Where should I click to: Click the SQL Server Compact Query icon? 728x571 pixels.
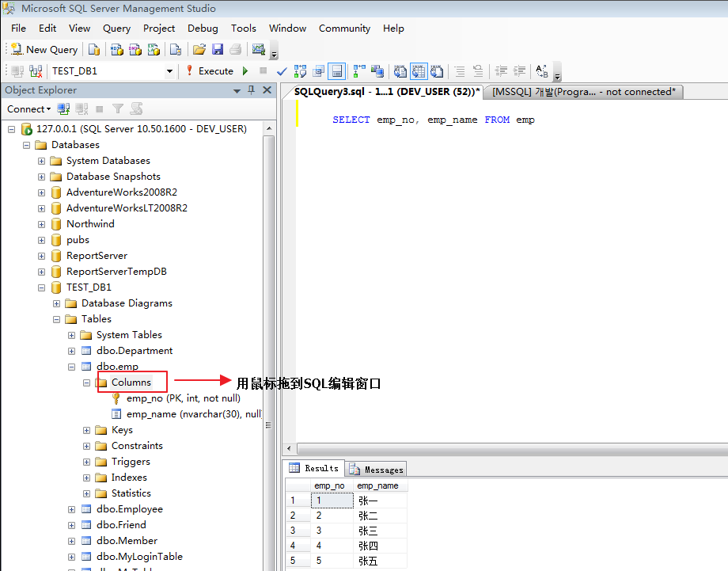[x=176, y=49]
